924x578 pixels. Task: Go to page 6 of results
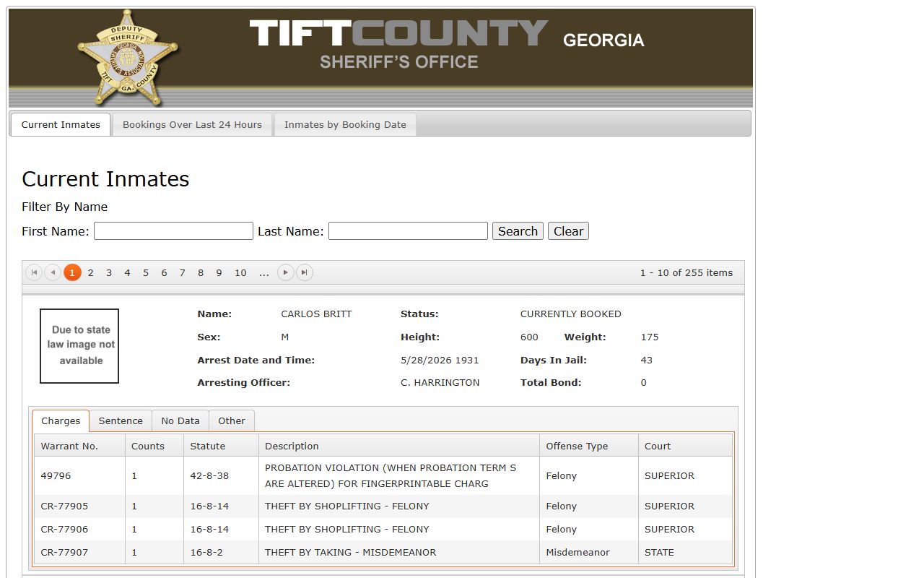164,272
